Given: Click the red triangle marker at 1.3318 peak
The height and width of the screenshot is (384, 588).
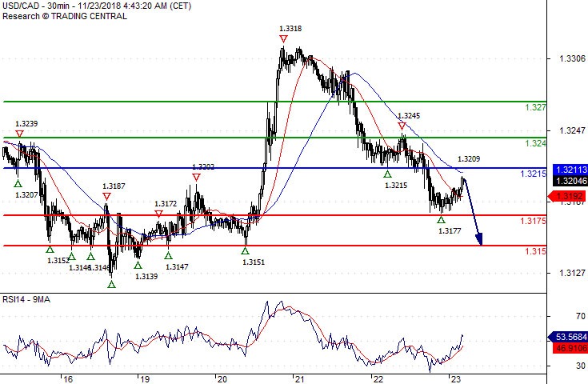Looking at the screenshot, I should click(x=283, y=39).
